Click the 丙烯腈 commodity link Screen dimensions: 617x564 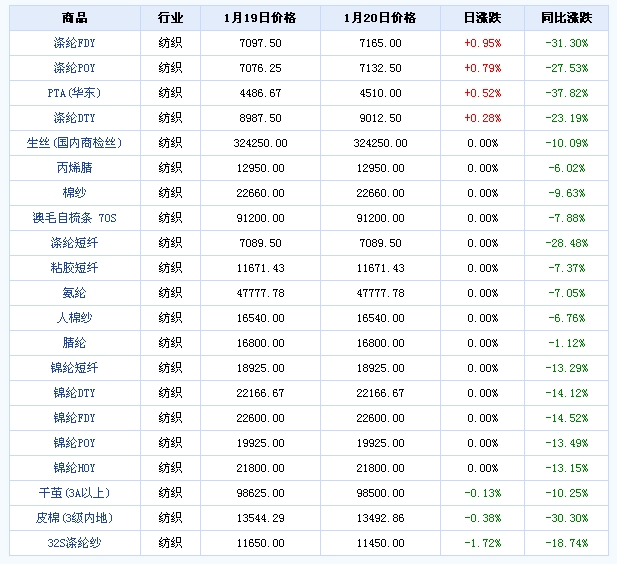[74, 168]
